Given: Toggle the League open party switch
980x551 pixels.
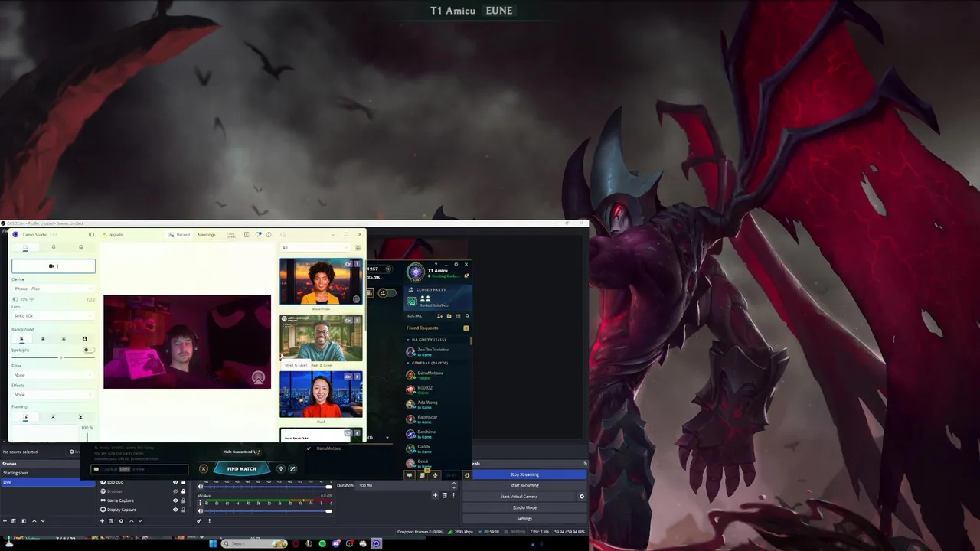Looking at the screenshot, I should 388,292.
